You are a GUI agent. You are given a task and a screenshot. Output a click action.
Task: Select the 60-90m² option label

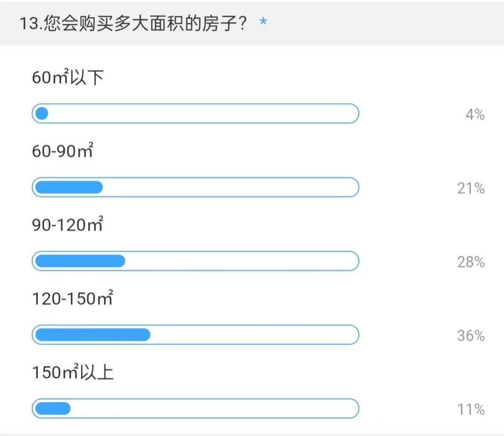click(63, 151)
